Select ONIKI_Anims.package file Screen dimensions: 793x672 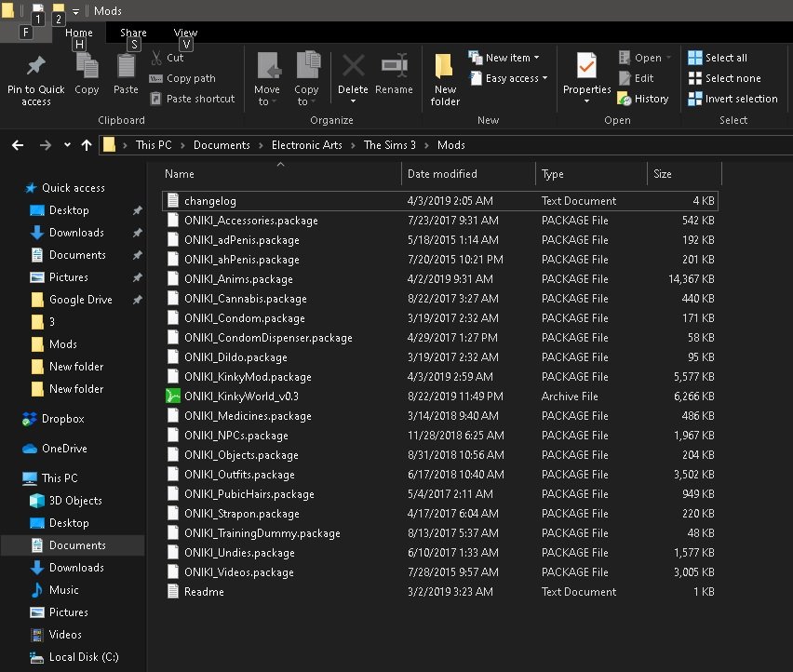[x=440, y=279]
